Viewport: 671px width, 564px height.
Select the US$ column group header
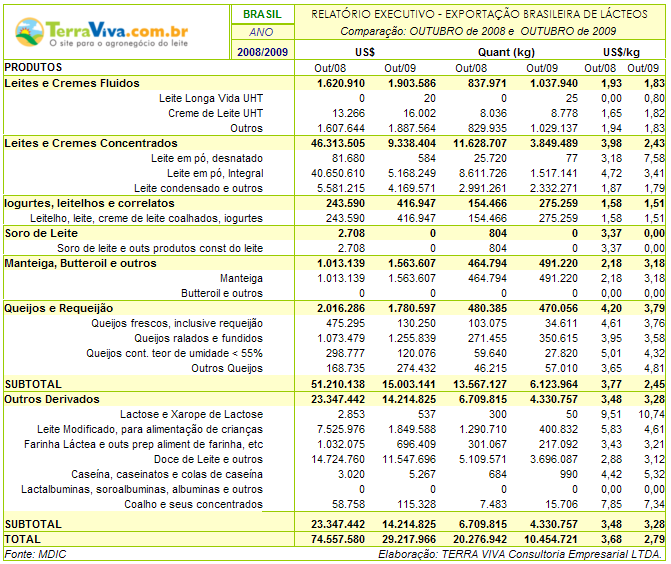pyautogui.click(x=365, y=52)
